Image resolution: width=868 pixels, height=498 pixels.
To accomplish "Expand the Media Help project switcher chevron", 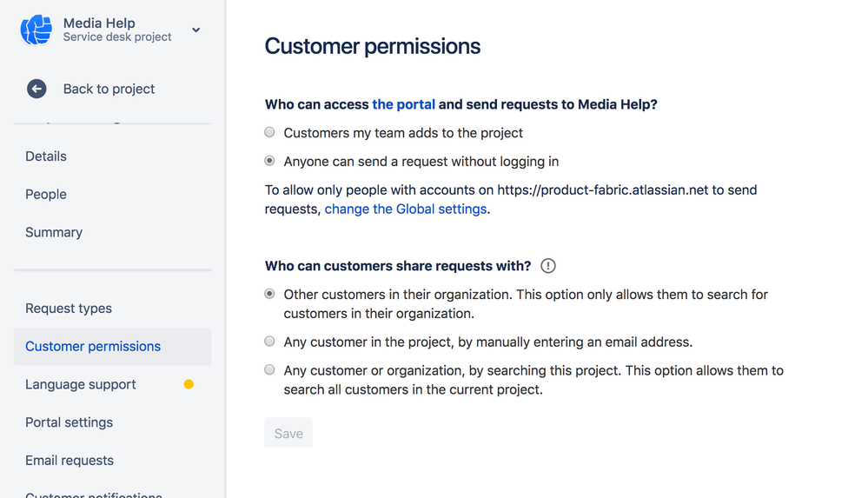I will 196,30.
